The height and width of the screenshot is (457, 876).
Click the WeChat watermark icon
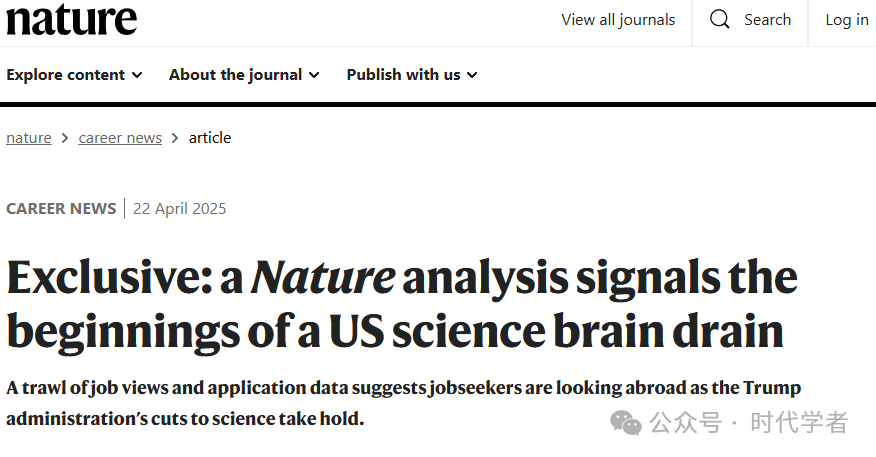[x=626, y=422]
